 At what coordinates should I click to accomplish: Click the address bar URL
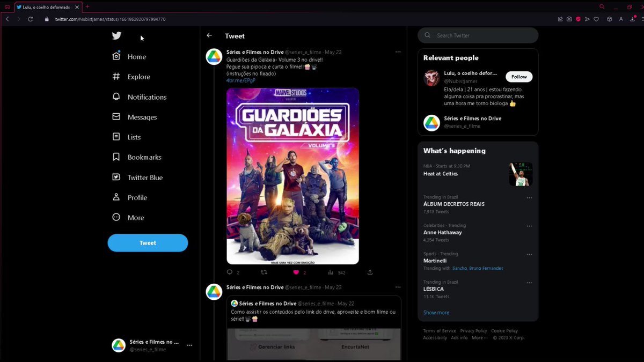(x=110, y=19)
